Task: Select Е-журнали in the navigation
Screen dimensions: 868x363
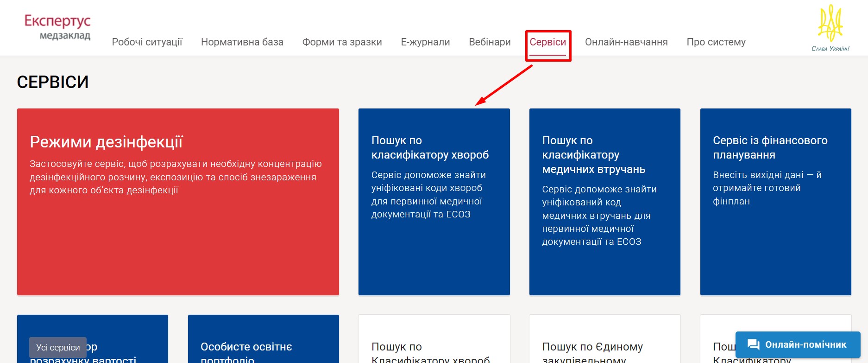Action: point(425,42)
